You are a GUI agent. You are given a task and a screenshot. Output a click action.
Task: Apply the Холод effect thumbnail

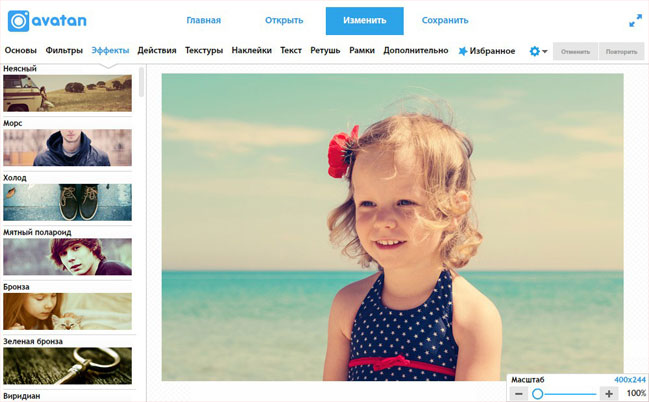(x=67, y=202)
